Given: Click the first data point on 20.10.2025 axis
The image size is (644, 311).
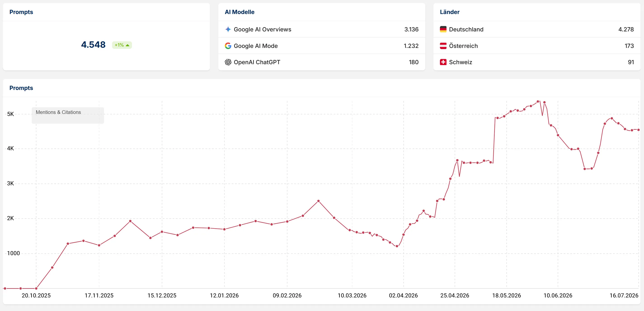Looking at the screenshot, I should click(36, 288).
